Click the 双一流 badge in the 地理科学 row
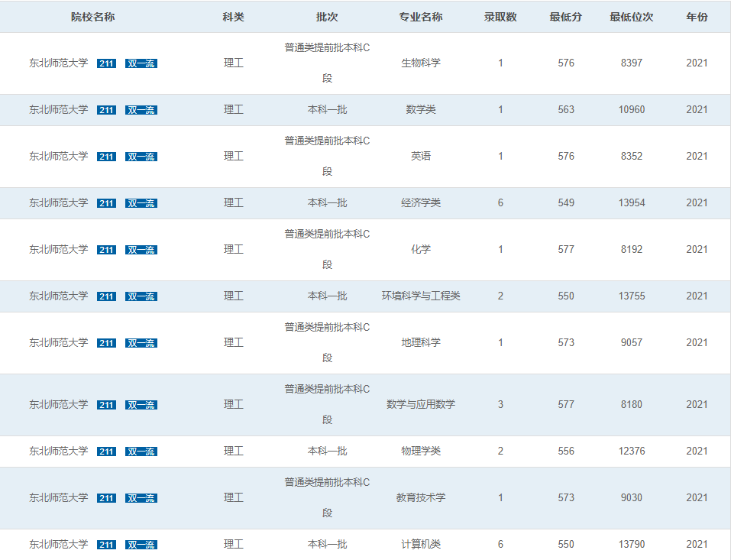The image size is (731, 560). 141,343
